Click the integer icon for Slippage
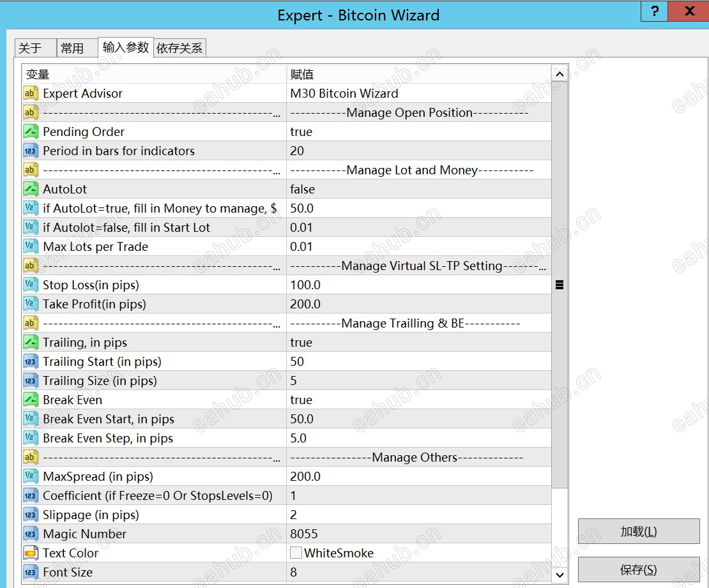 (30, 515)
